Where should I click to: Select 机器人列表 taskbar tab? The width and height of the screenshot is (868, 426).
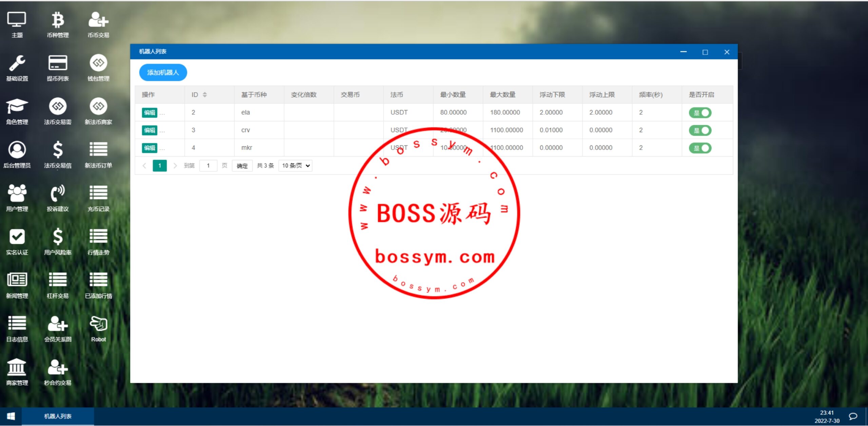point(58,416)
